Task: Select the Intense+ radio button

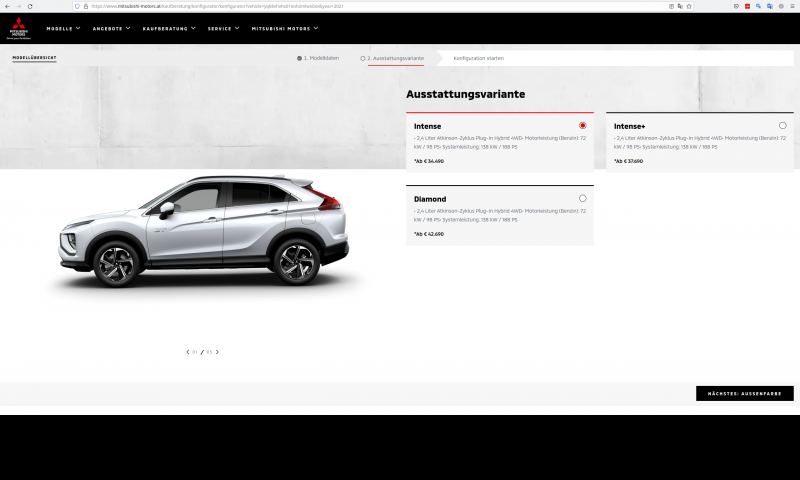Action: (783, 125)
